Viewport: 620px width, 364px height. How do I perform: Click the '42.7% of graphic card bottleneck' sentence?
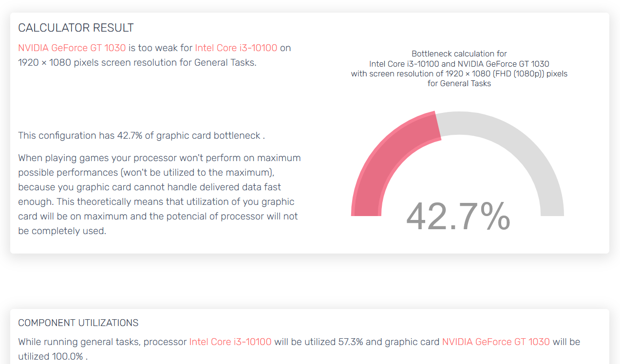pyautogui.click(x=141, y=135)
